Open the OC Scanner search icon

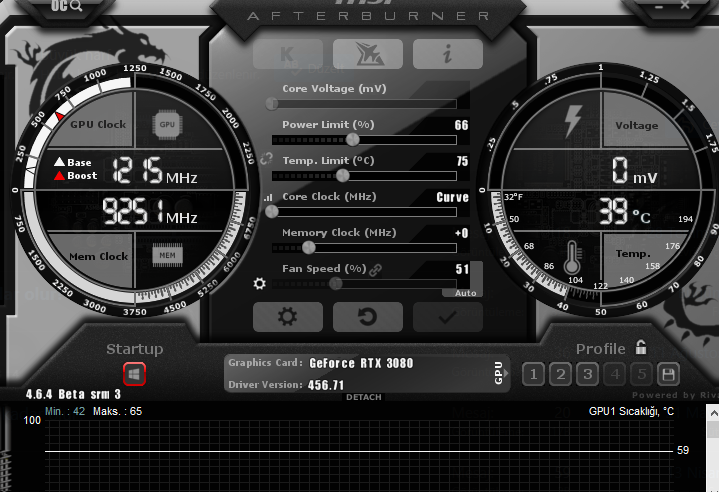tap(66, 6)
